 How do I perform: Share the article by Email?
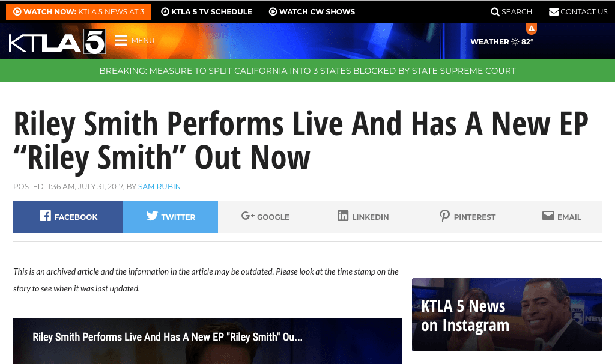pyautogui.click(x=562, y=217)
